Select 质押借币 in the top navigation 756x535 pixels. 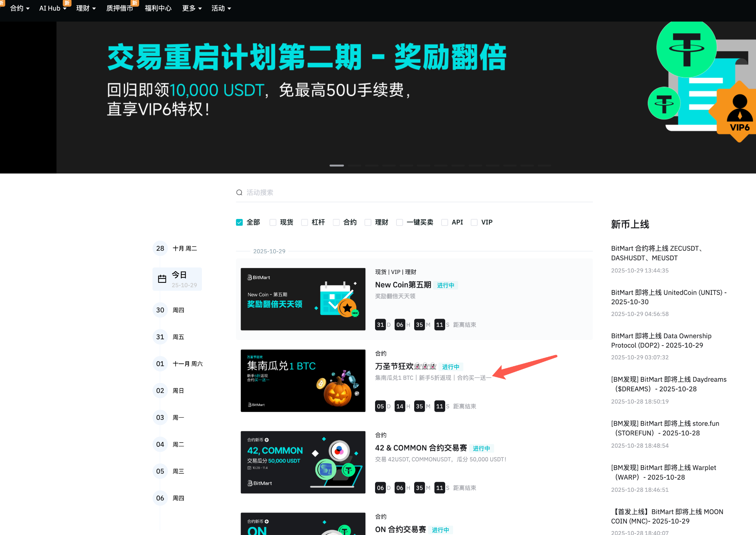(120, 8)
